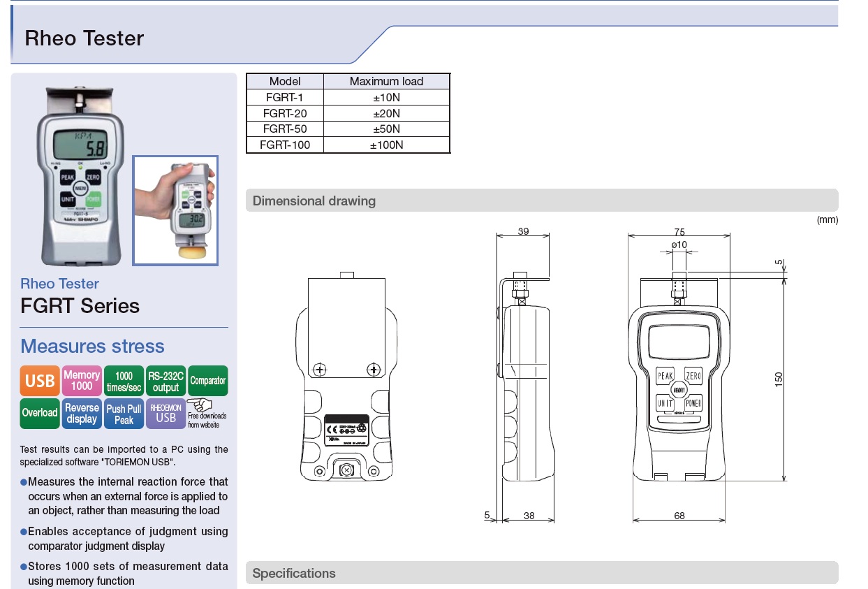Click the Model column header
Image resolution: width=868 pixels, height=589 pixels.
[285, 81]
